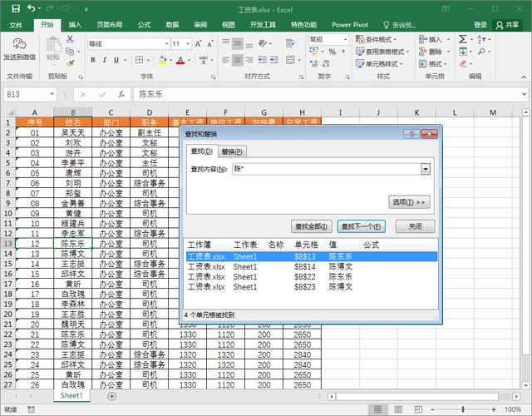Open Cell Styles dropdown
This screenshot has height=416, width=532.
point(379,63)
